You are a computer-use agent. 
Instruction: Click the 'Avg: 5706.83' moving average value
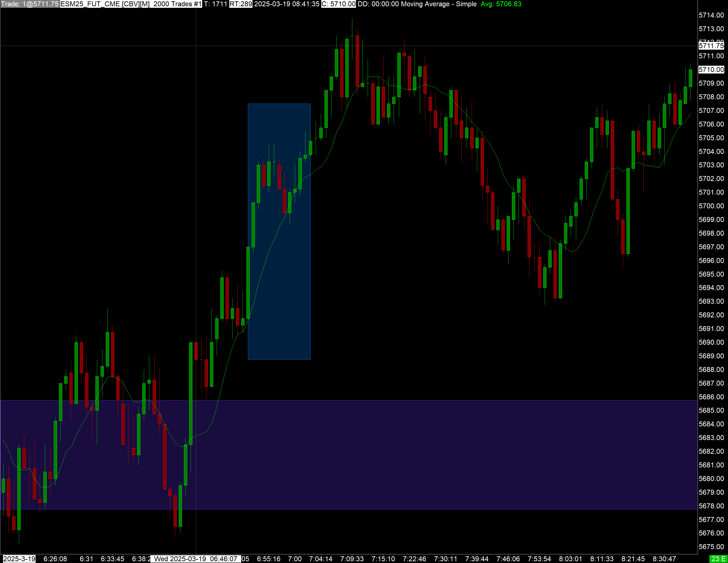501,4
